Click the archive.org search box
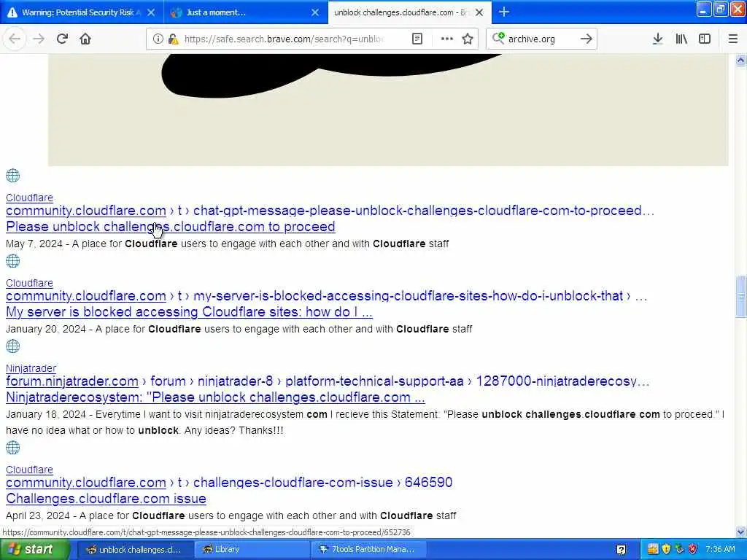This screenshot has height=560, width=747. coord(541,39)
